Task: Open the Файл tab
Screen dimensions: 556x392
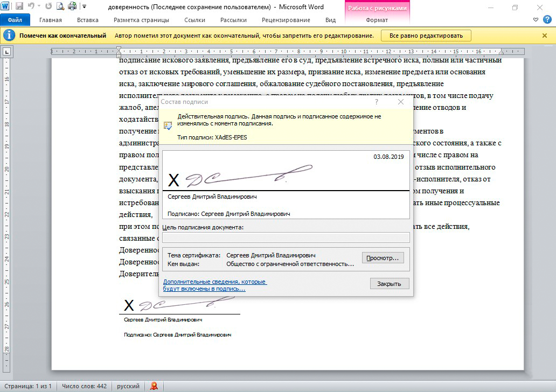Action: click(x=15, y=20)
